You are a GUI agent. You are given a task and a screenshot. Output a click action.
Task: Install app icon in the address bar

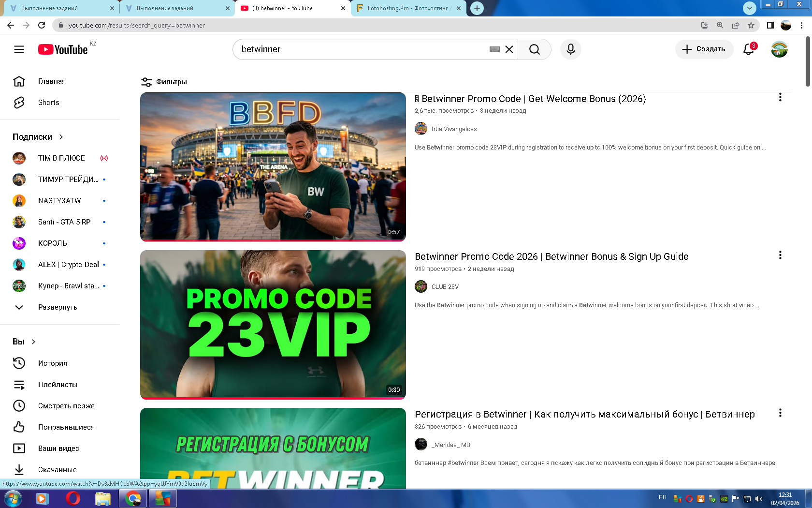(705, 25)
